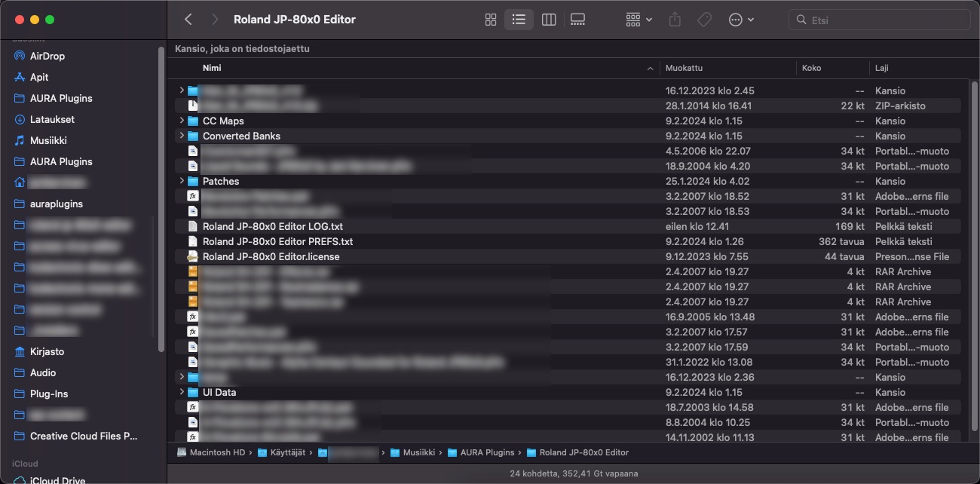Image resolution: width=980 pixels, height=484 pixels.
Task: Click the size cell '362 tavua'
Action: 841,241
